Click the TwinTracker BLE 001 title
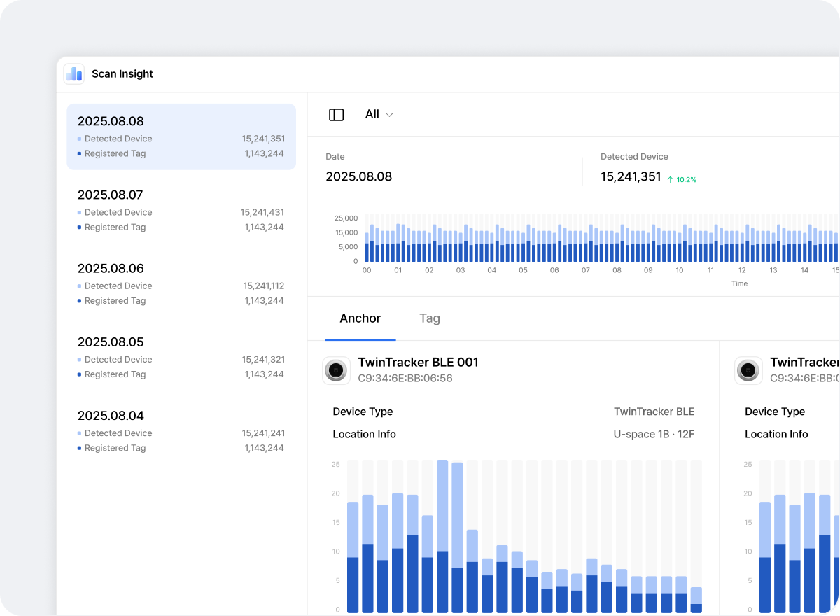The width and height of the screenshot is (840, 616). coord(418,362)
